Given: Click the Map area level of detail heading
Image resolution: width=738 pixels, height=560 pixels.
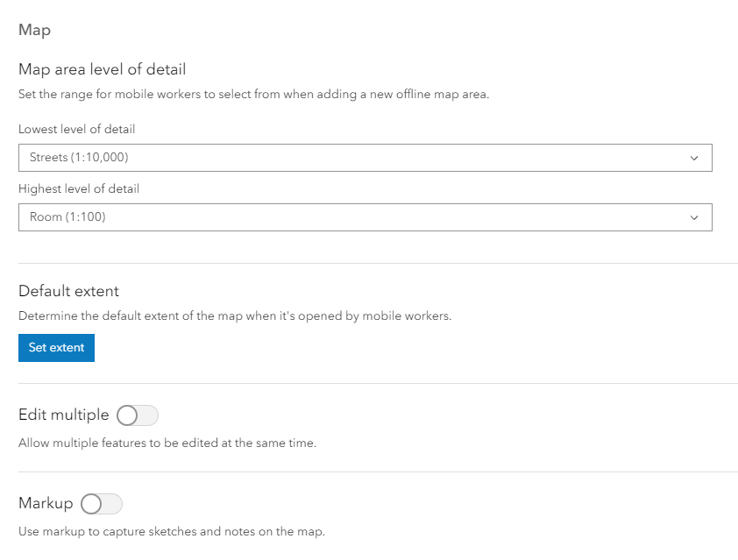Looking at the screenshot, I should [103, 69].
